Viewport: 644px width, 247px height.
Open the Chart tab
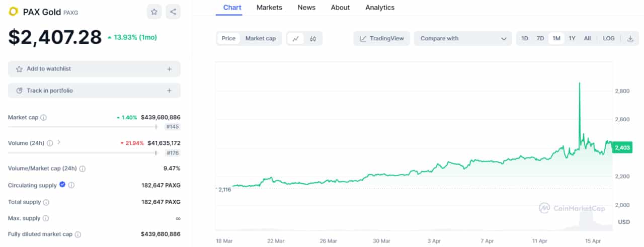coord(232,8)
